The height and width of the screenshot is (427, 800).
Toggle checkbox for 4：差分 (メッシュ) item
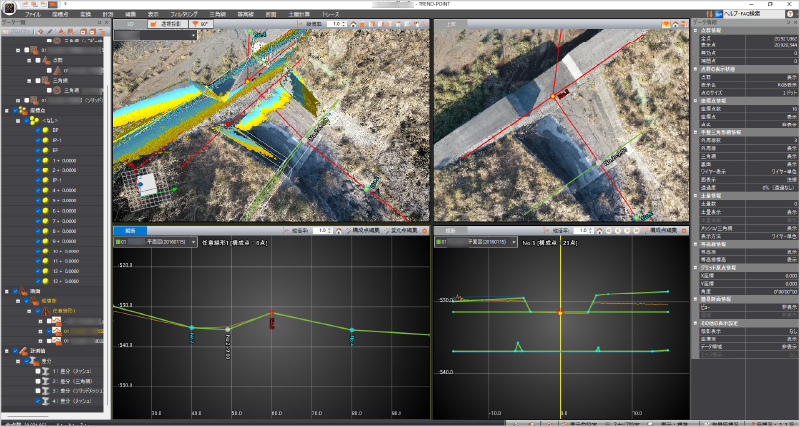click(38, 401)
